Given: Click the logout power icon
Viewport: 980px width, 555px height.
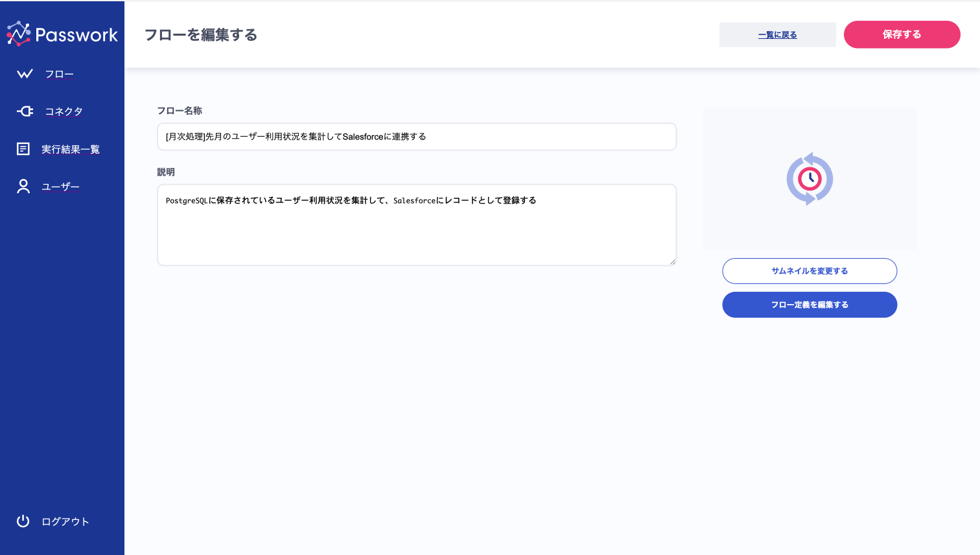Looking at the screenshot, I should click(23, 521).
